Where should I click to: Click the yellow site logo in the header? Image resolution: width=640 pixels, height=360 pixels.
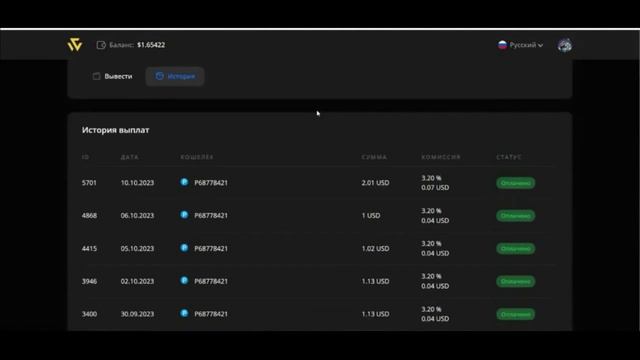click(x=75, y=45)
